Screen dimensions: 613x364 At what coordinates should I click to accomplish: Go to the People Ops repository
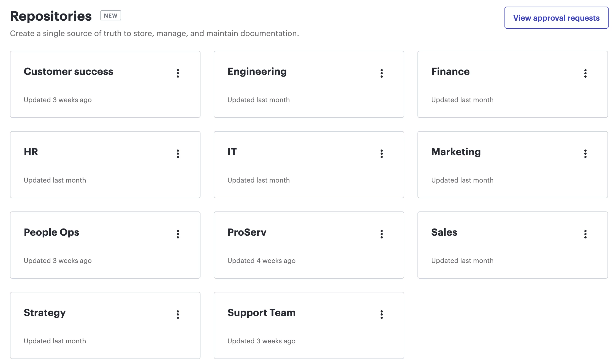coord(51,232)
